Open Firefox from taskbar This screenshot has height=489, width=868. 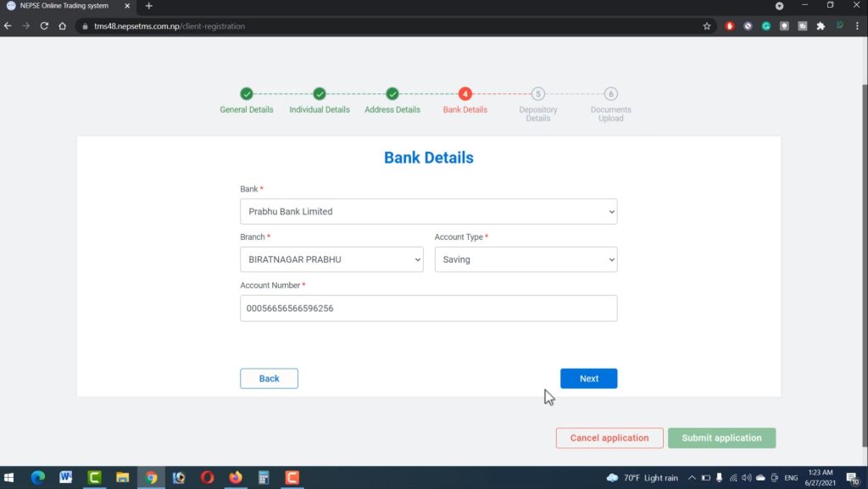click(236, 477)
